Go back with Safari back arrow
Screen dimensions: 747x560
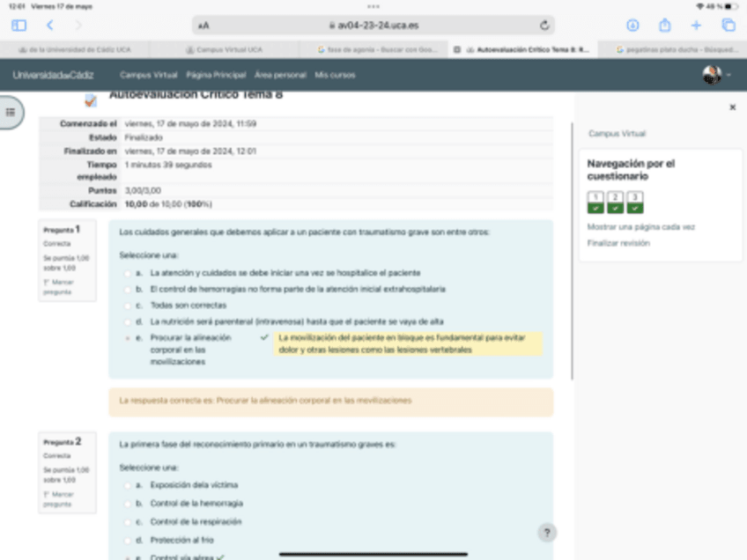click(50, 26)
